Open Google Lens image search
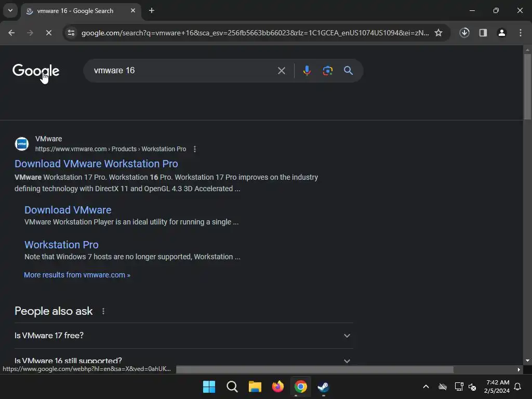 coord(327,71)
